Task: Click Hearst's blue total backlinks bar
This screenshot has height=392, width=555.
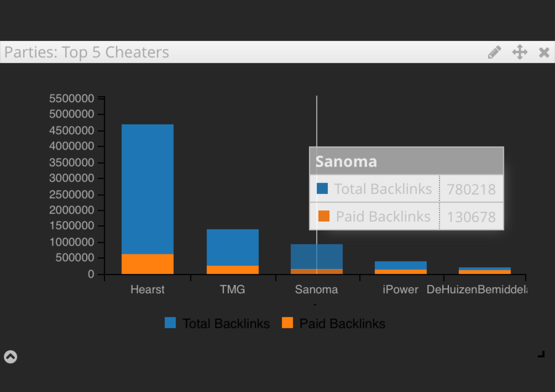Action: (147, 189)
